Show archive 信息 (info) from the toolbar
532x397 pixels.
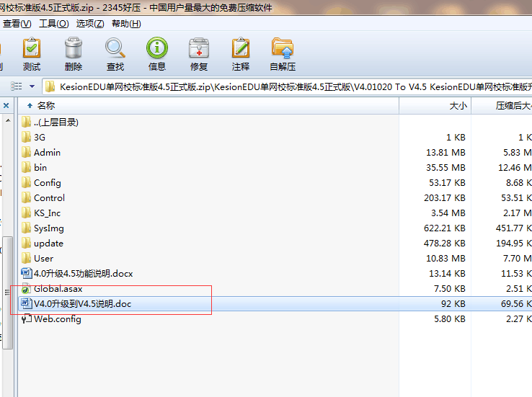pos(157,55)
